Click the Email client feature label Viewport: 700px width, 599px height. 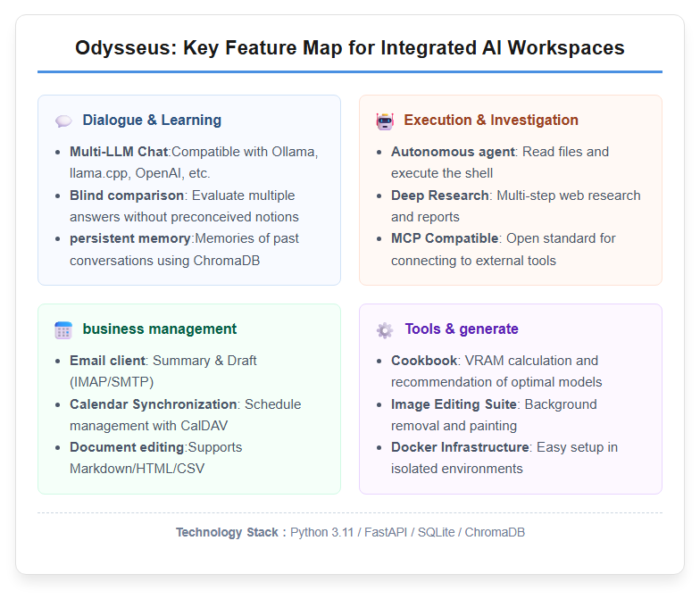(107, 361)
